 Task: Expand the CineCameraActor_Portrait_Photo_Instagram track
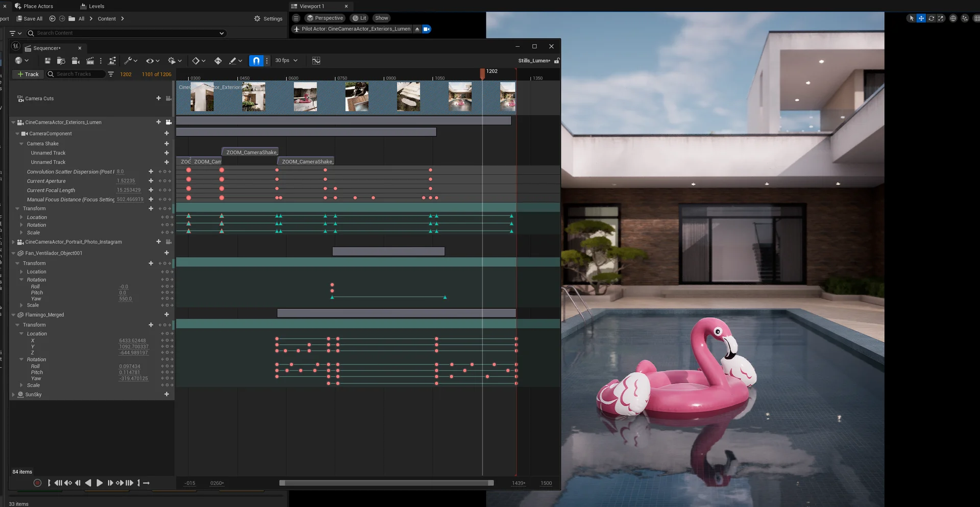(13, 242)
